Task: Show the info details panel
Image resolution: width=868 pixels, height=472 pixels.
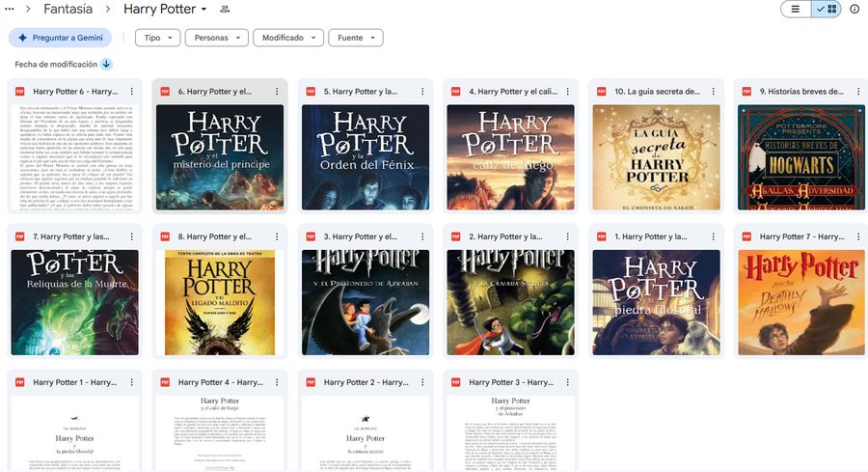Action: (854, 9)
